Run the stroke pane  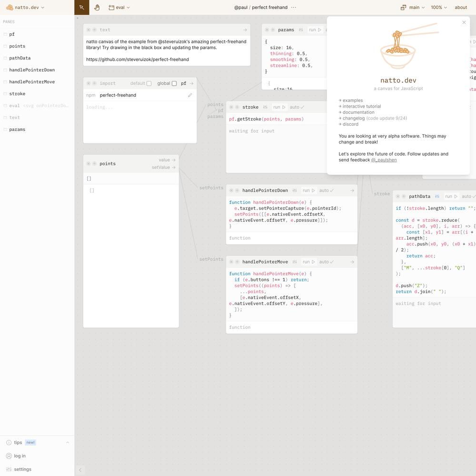point(279,107)
